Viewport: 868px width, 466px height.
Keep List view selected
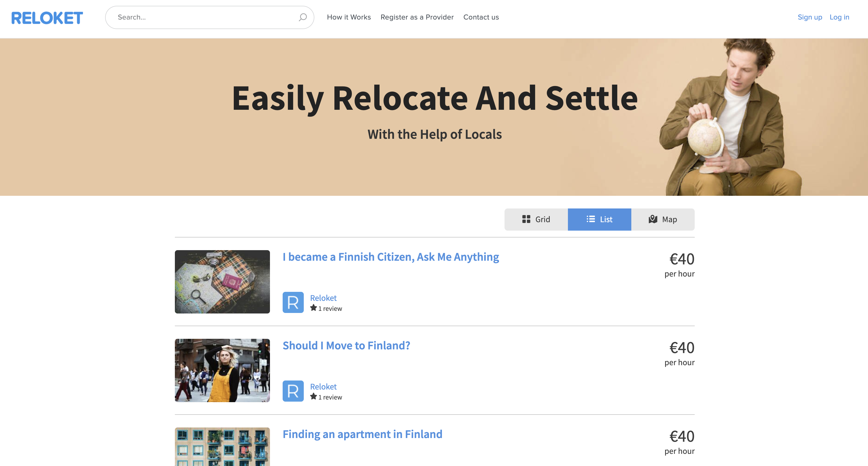[599, 219]
